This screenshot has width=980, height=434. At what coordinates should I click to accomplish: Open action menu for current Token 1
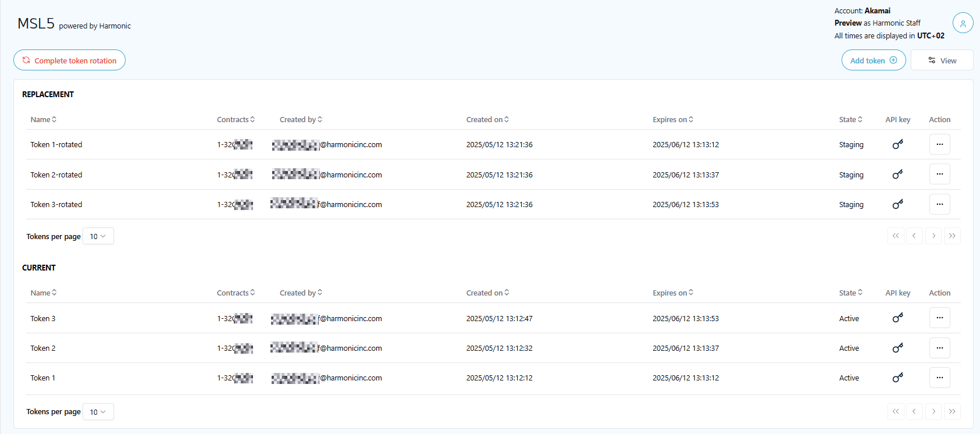coord(939,378)
